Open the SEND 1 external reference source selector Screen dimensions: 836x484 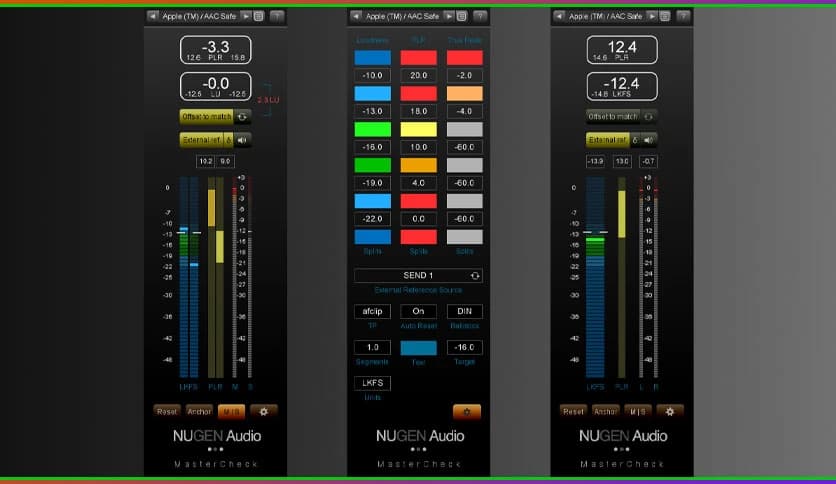coord(418,276)
